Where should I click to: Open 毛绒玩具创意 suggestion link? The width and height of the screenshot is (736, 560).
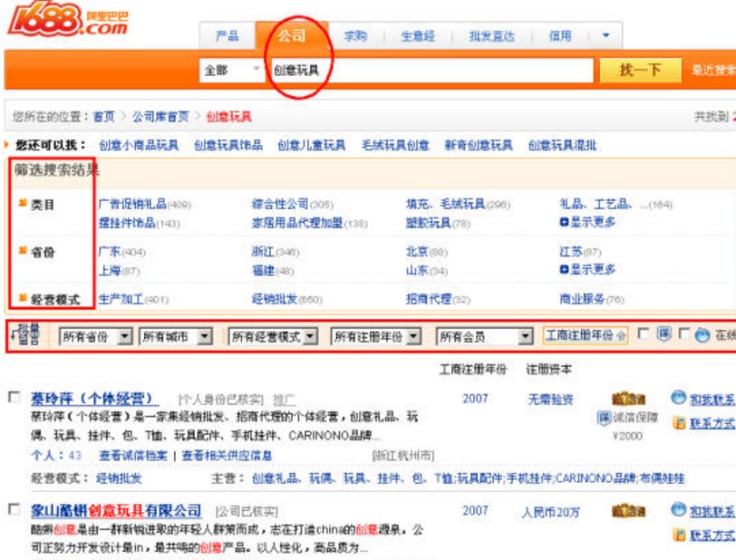[x=395, y=146]
